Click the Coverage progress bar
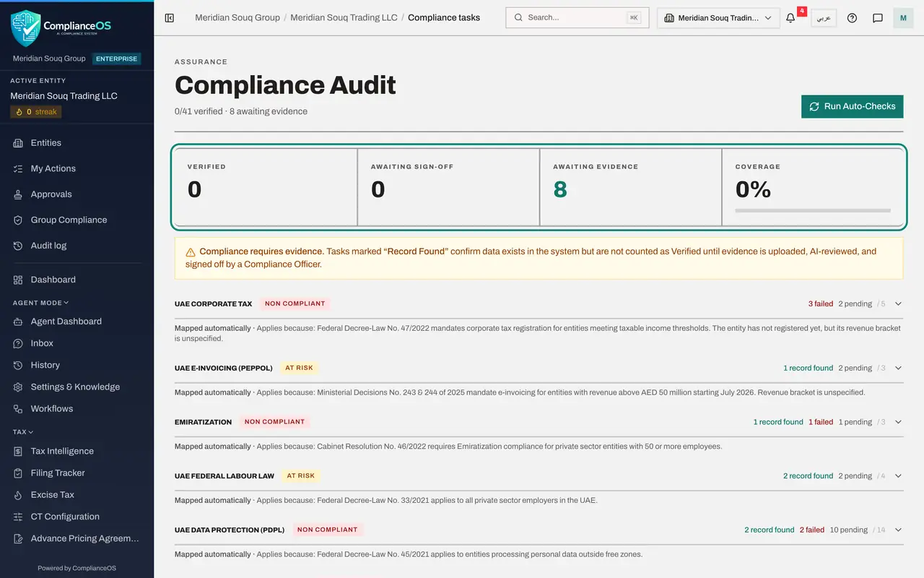Viewport: 924px width, 578px height. 813,211
